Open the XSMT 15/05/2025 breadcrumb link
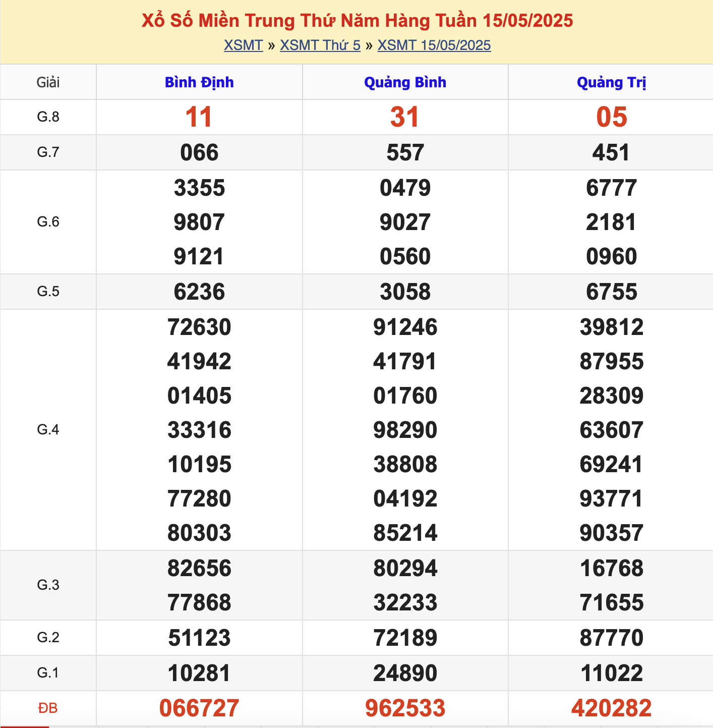 [x=434, y=45]
